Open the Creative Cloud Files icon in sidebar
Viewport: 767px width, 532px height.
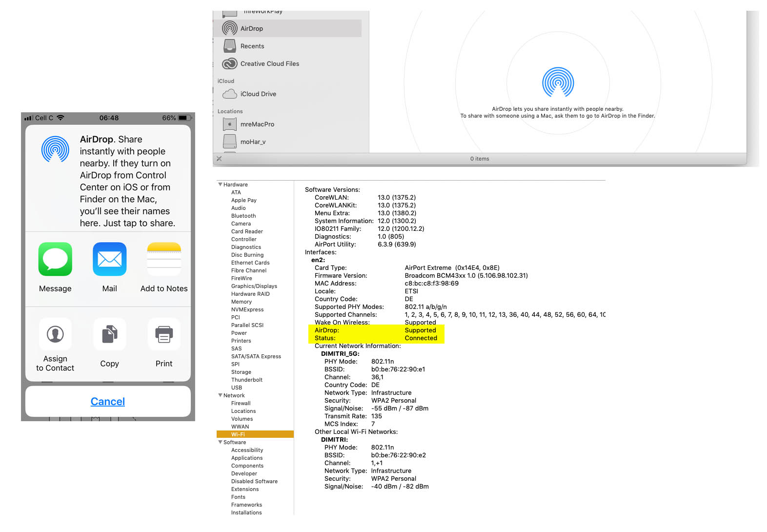pyautogui.click(x=229, y=63)
